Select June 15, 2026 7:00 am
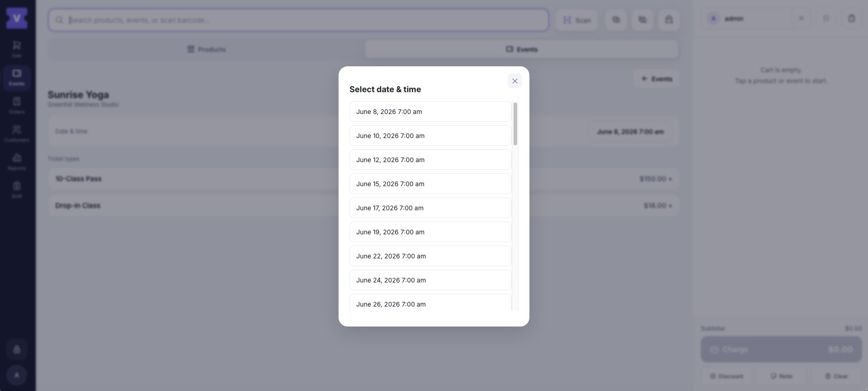This screenshot has height=391, width=868. coord(430,184)
